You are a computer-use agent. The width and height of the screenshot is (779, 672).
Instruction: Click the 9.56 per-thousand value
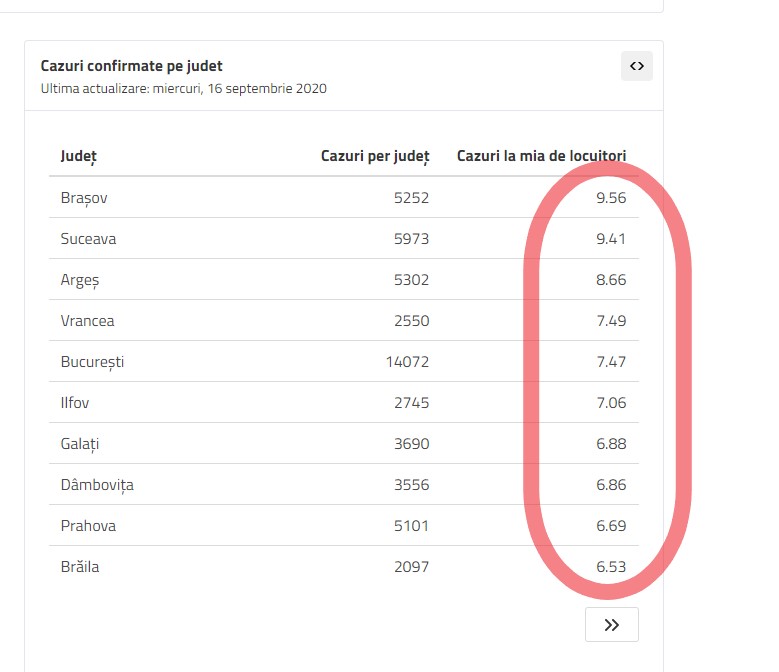pyautogui.click(x=610, y=198)
